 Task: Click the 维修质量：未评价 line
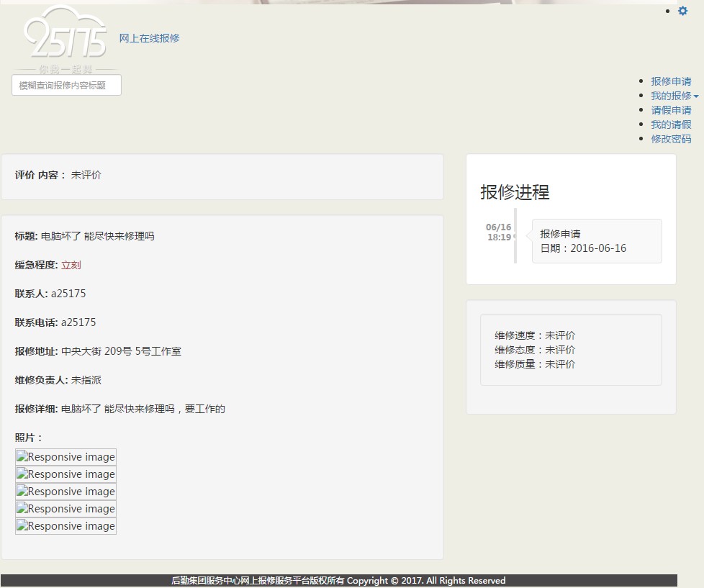[x=535, y=364]
